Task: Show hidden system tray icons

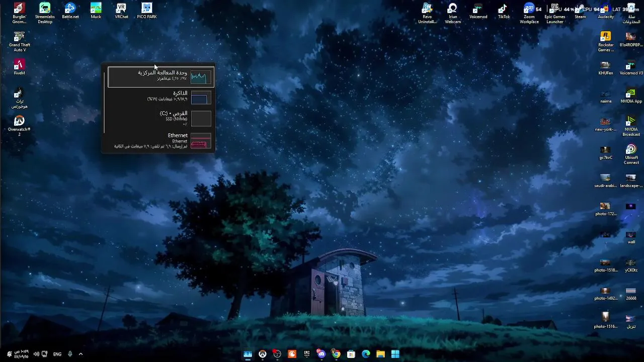Action: point(80,354)
